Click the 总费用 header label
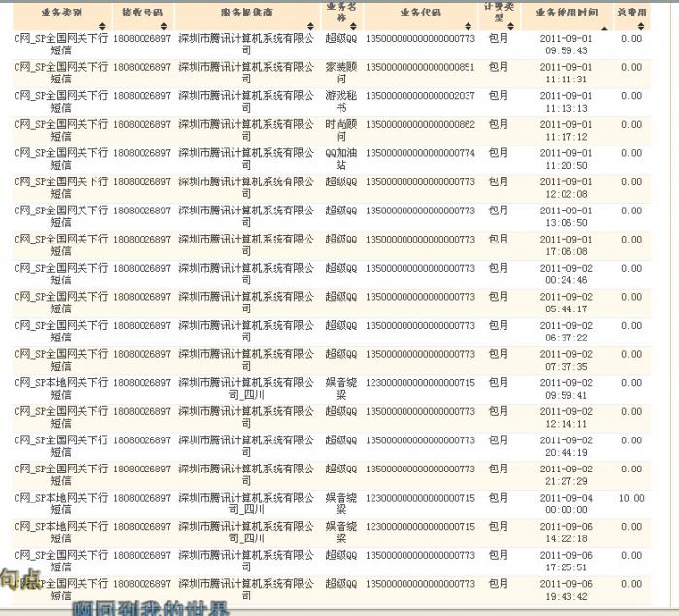This screenshot has height=616, width=679. 631,13
